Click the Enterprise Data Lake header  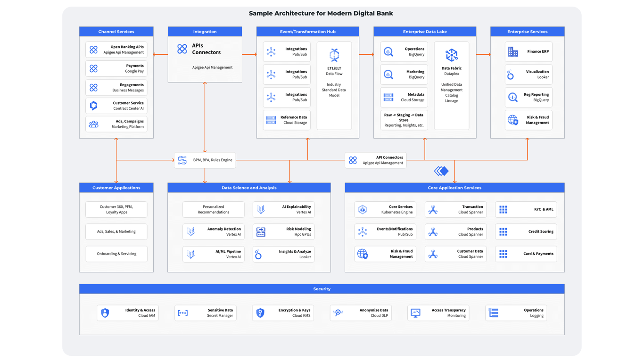click(x=424, y=32)
